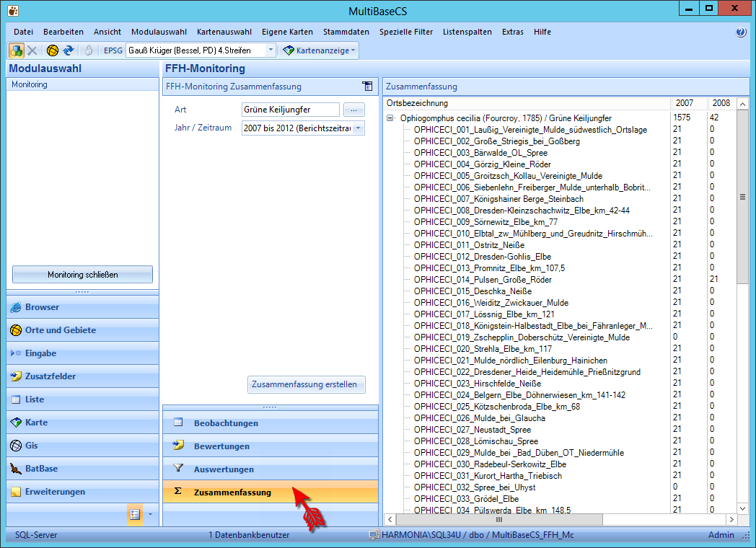Click the Browser globe icon
This screenshot has width=756, height=548.
[x=16, y=307]
